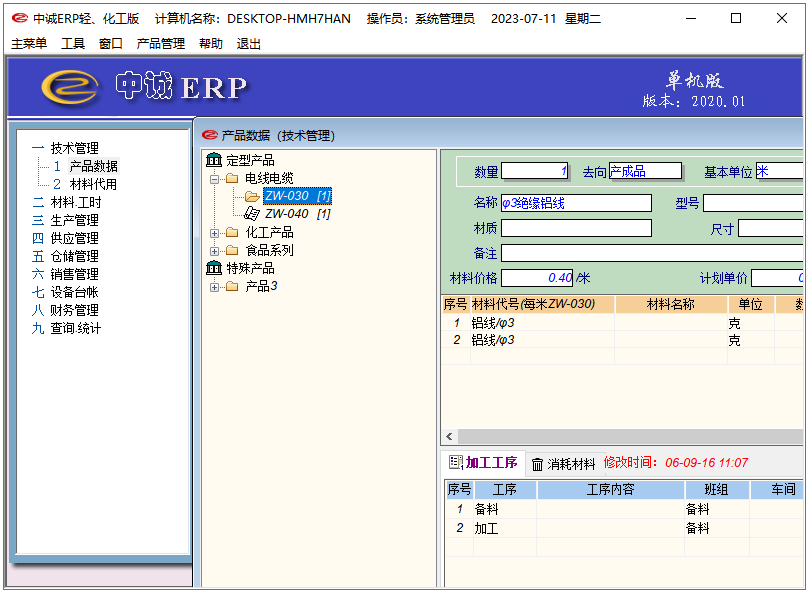Click the 食品系列 folder icon
Image resolution: width=809 pixels, height=594 pixels.
[232, 250]
